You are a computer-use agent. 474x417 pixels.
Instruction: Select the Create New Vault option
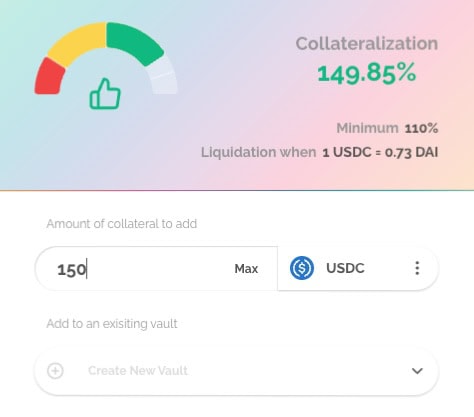coord(236,371)
